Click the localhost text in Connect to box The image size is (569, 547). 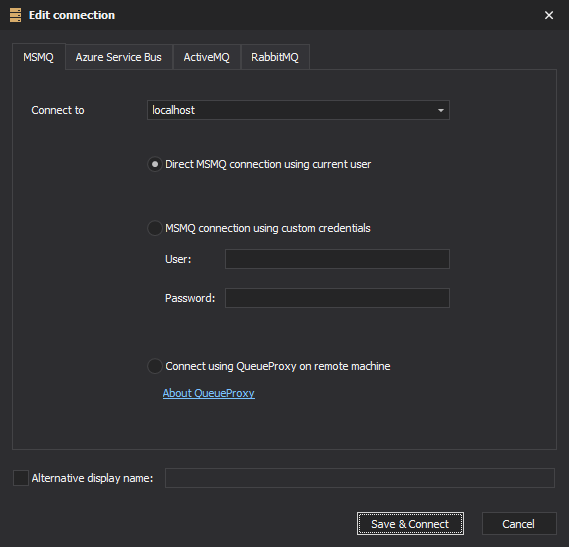coord(173,110)
